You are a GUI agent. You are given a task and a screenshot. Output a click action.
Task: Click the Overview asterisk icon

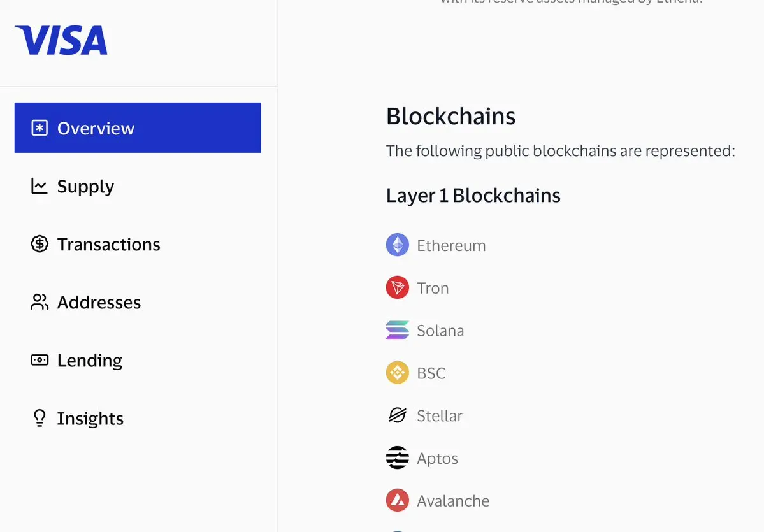pos(40,128)
